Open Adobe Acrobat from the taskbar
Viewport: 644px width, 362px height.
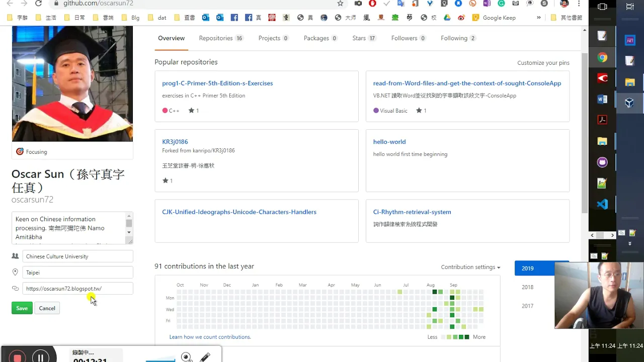(x=602, y=120)
